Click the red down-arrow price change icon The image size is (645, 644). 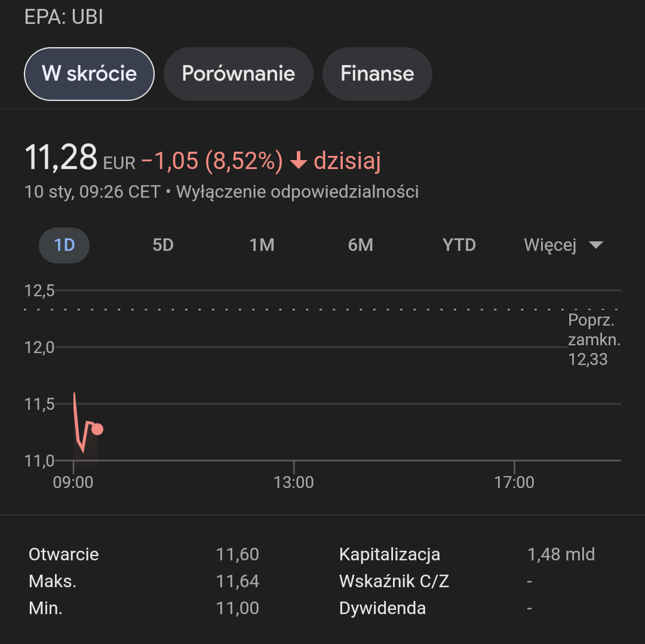(x=298, y=161)
